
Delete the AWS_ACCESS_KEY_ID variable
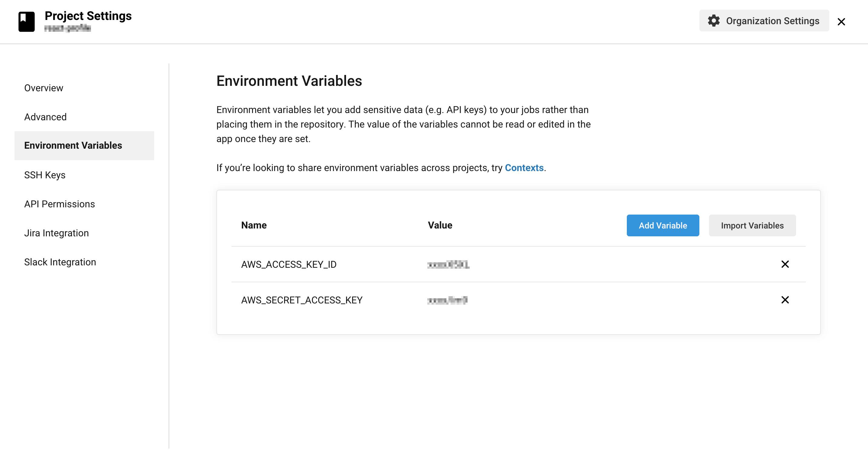point(785,264)
